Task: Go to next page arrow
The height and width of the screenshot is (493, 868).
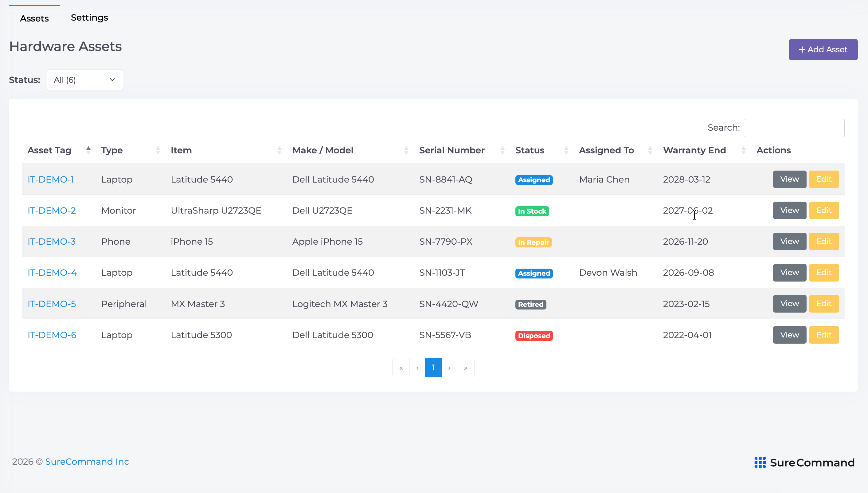Action: pos(449,368)
